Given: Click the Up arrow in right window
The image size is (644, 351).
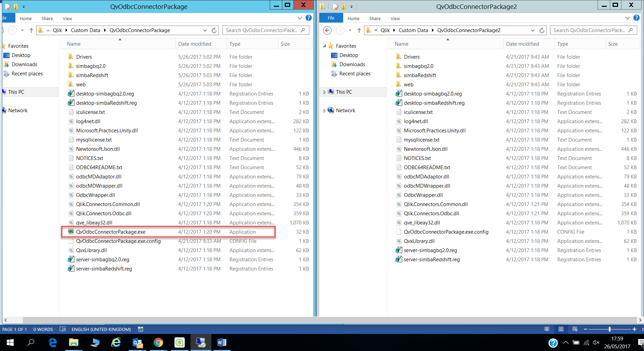Looking at the screenshot, I should point(359,30).
